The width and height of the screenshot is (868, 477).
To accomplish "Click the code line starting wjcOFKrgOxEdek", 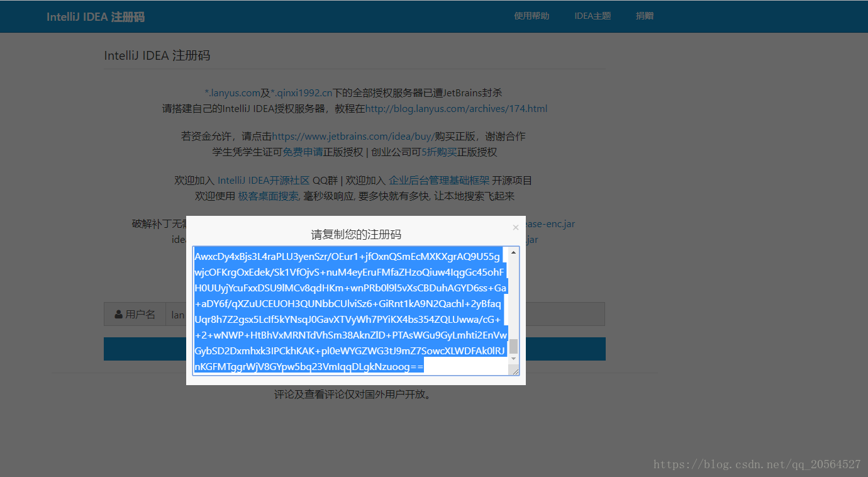I will [350, 272].
